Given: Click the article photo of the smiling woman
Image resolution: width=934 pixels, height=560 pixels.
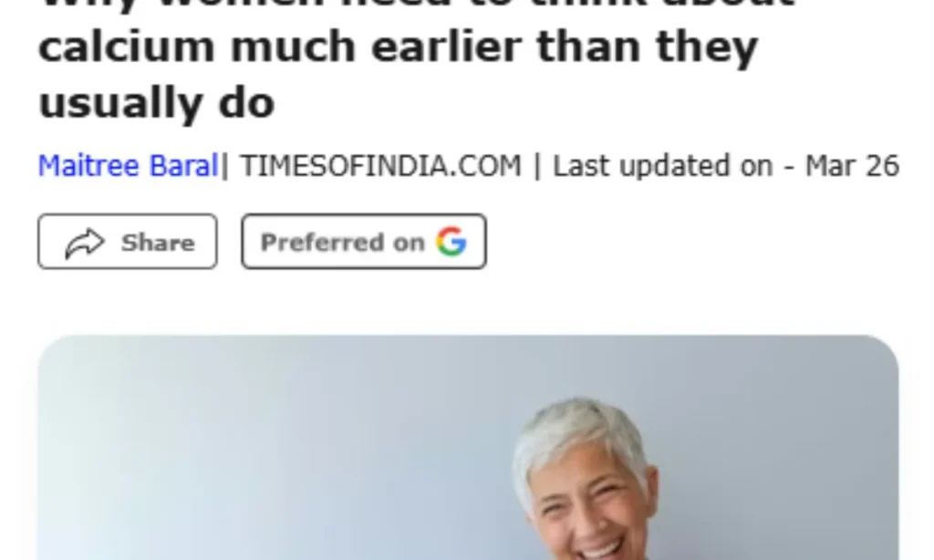Looking at the screenshot, I should click(x=468, y=448).
